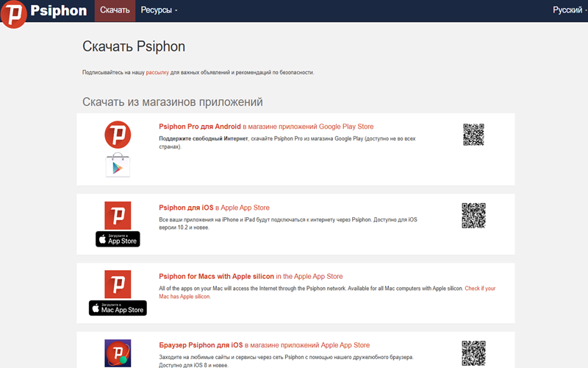
Task: Click the Psiphon for Macs app icon
Action: pyautogui.click(x=118, y=284)
